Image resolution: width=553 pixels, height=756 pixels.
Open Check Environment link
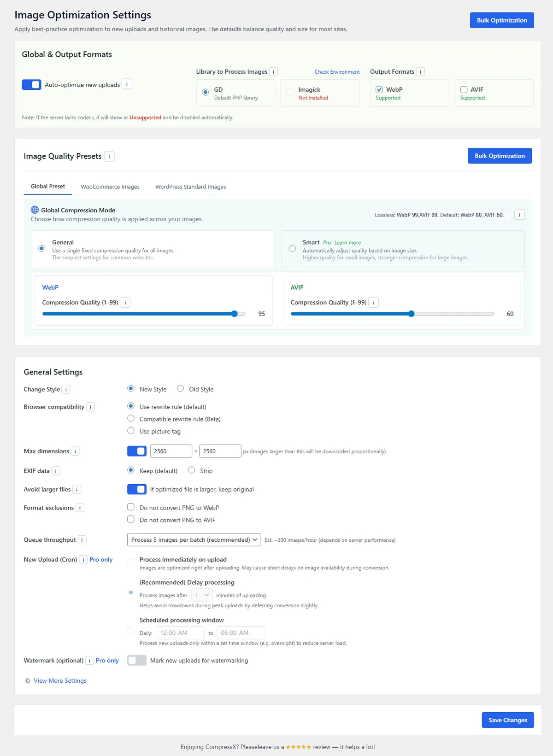pos(337,72)
